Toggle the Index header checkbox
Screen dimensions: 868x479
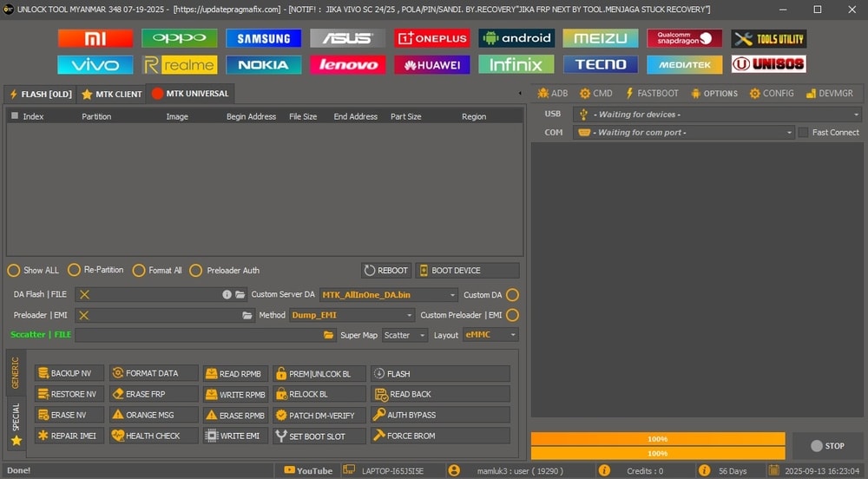point(15,116)
